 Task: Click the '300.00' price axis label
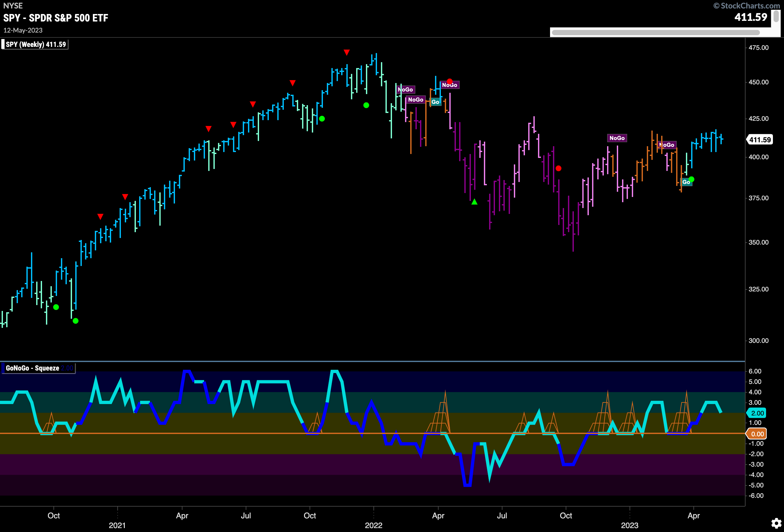pyautogui.click(x=758, y=341)
